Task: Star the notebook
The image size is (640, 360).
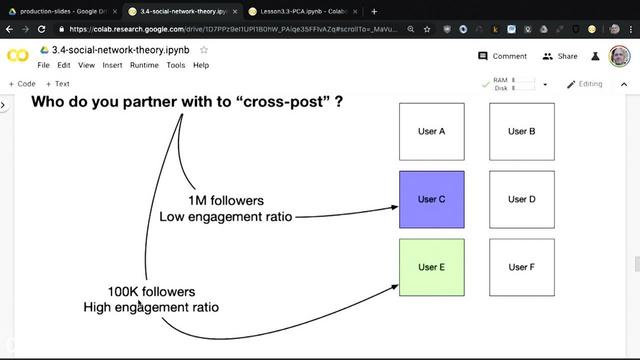Action: 204,50
